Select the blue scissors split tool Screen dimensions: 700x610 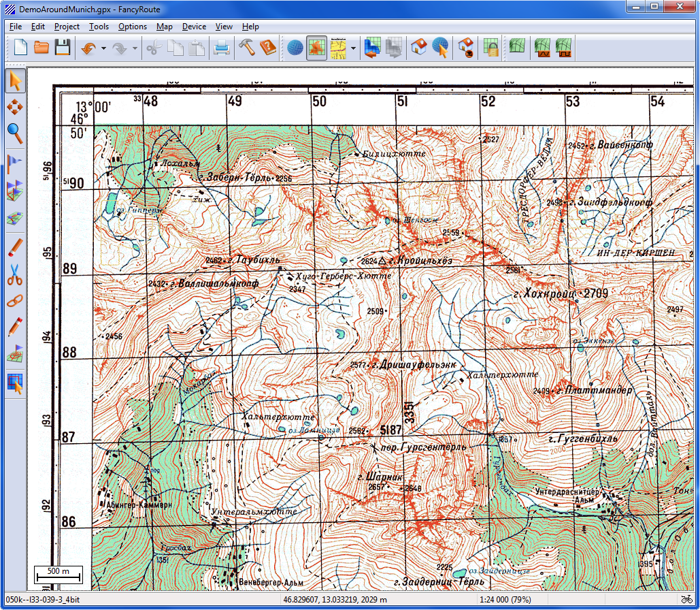coord(15,274)
